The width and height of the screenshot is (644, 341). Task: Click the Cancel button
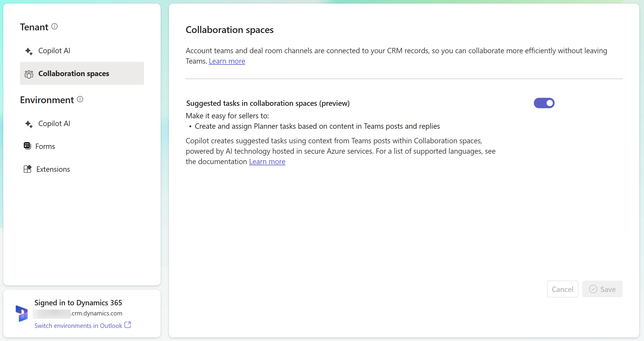562,289
